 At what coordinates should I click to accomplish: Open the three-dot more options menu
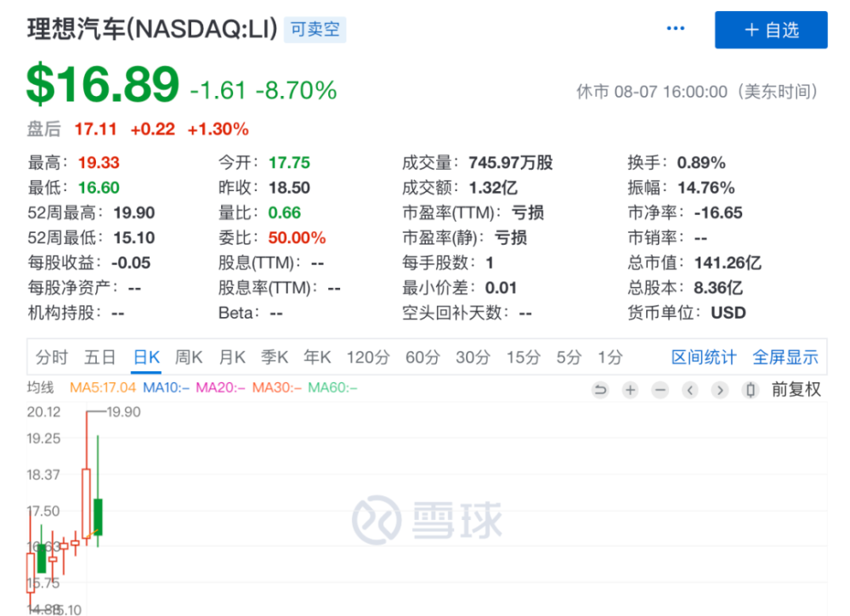click(x=676, y=28)
